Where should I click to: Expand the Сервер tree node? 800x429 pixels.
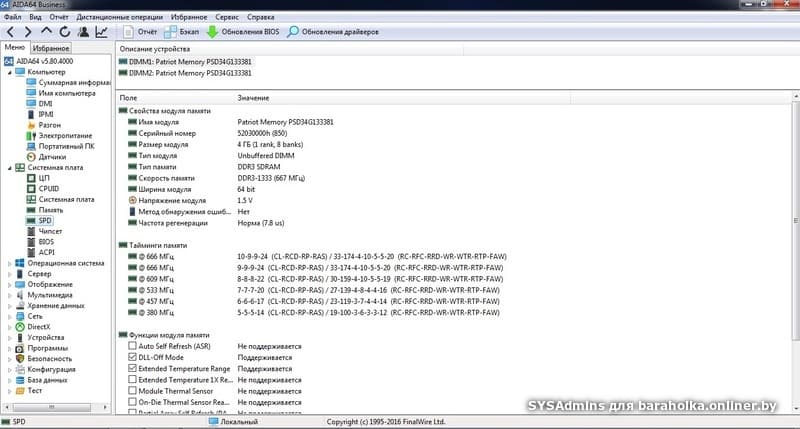click(10, 274)
